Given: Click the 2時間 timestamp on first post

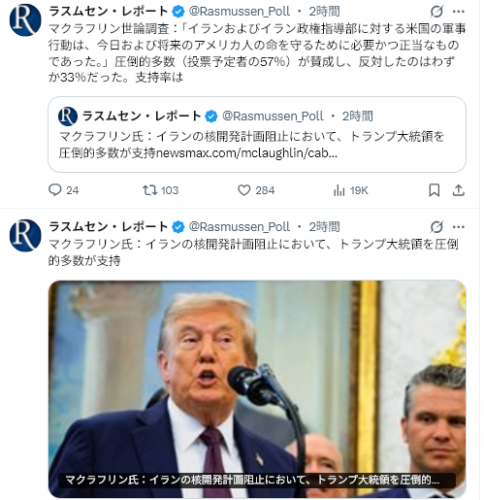Looking at the screenshot, I should pos(324,12).
